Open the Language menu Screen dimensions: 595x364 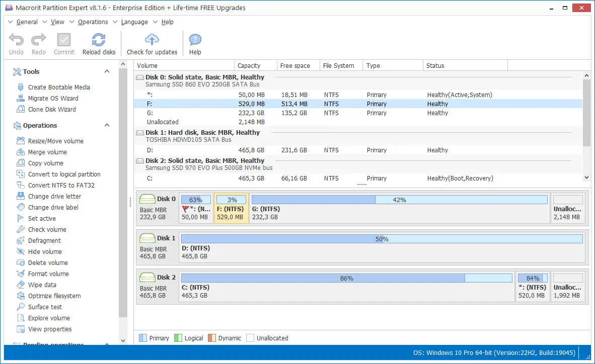pos(134,22)
